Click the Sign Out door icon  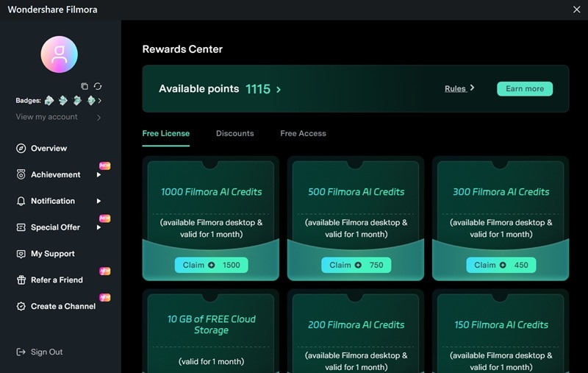pyautogui.click(x=21, y=352)
